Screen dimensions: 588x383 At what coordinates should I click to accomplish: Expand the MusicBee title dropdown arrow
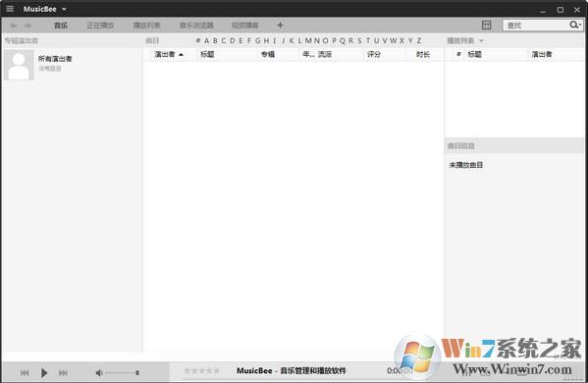click(64, 9)
